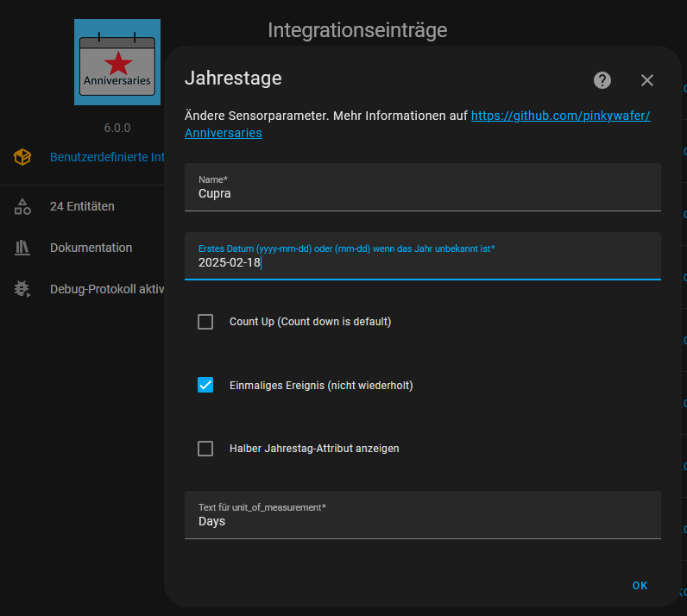Viewport: 687px width, 616px height.
Task: Close the Jahrestage dialog
Action: coord(646,80)
